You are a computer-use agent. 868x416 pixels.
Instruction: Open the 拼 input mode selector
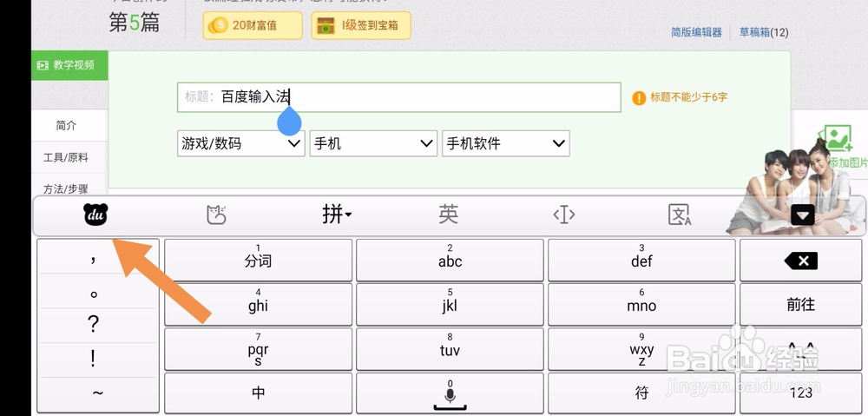tap(337, 215)
